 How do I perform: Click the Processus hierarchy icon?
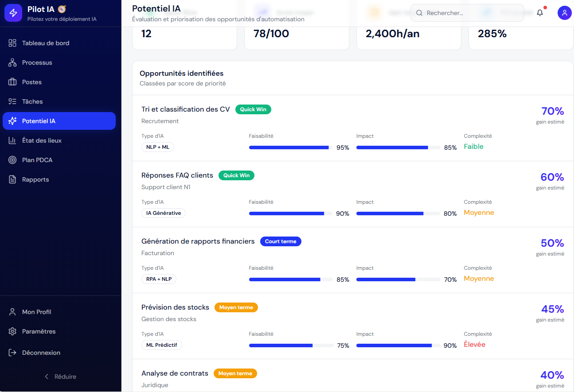point(12,62)
